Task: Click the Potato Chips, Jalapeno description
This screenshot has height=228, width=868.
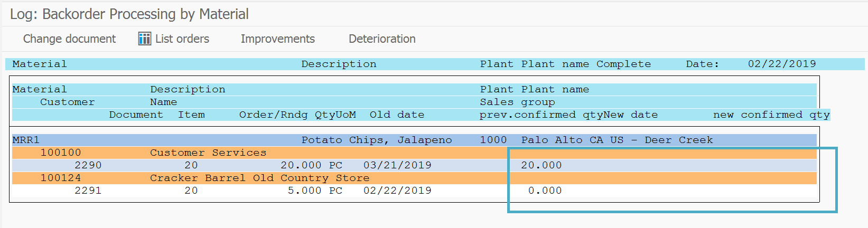Action: 377,140
